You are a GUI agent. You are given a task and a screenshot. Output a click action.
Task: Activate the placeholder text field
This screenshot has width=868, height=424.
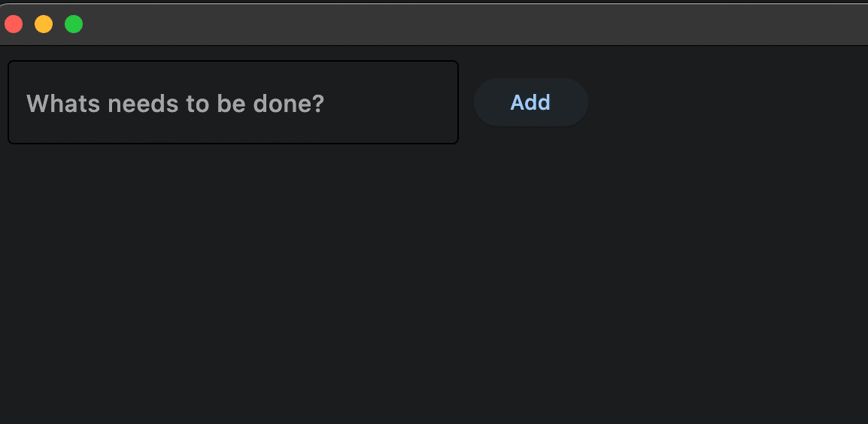tap(232, 102)
